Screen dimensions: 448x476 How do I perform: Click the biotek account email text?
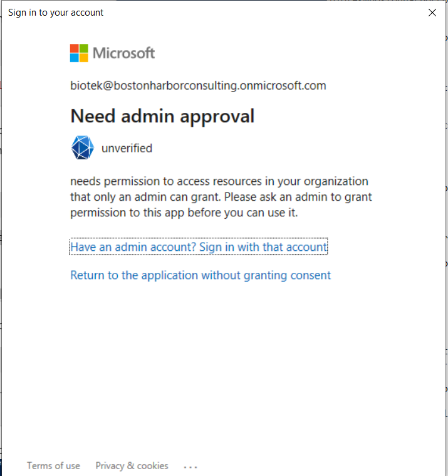click(x=198, y=86)
